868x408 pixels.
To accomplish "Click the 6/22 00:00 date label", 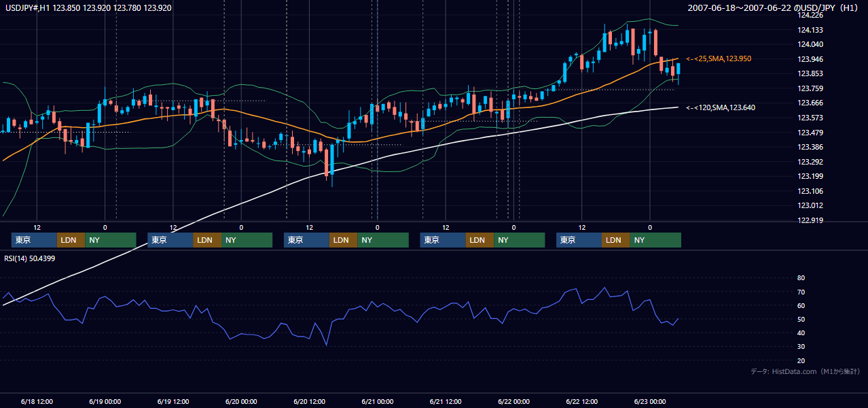I will click(x=513, y=402).
